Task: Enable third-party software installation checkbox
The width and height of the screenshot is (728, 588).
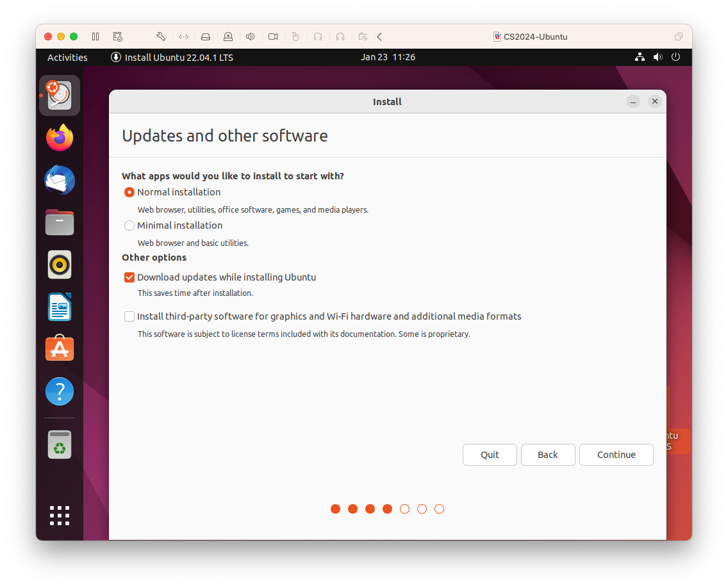Action: 129,316
